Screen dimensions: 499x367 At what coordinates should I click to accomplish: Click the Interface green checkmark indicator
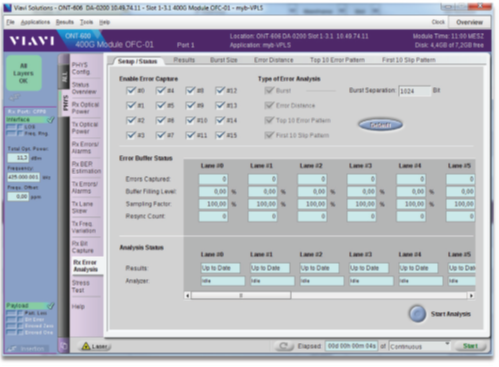pyautogui.click(x=51, y=119)
